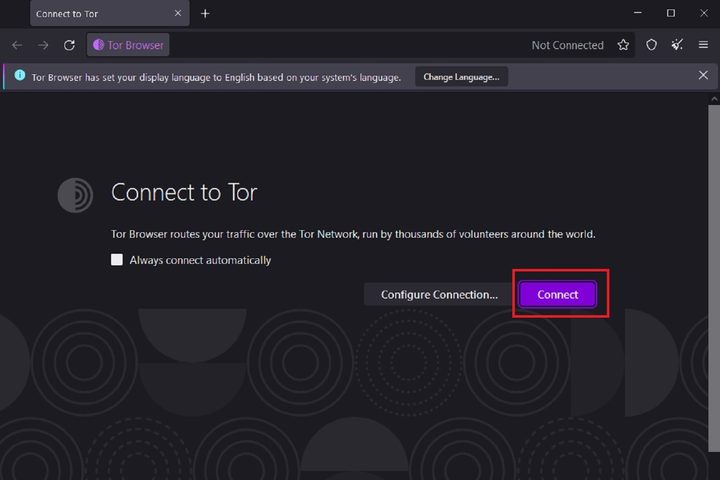Click the New Identity broom icon
The image size is (720, 480).
pyautogui.click(x=677, y=45)
